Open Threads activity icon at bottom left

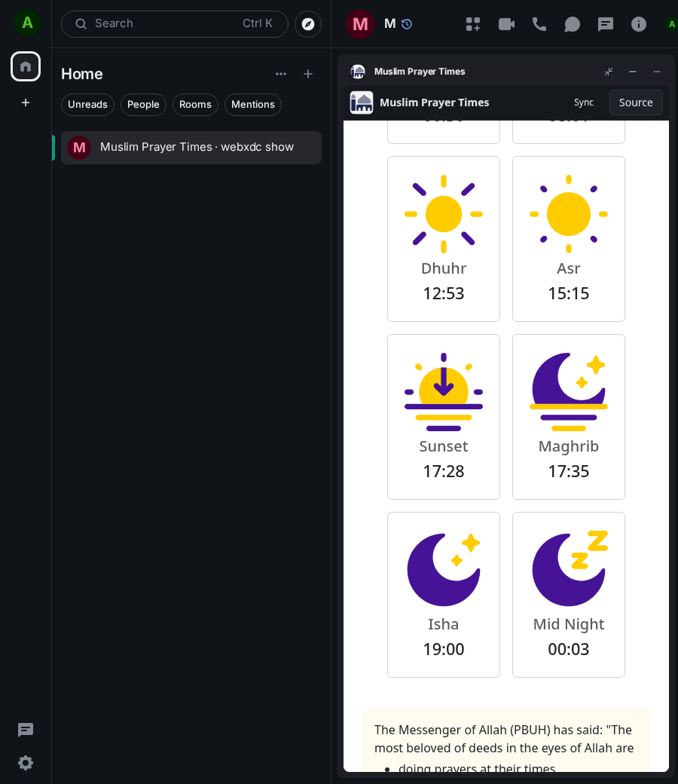tap(26, 730)
